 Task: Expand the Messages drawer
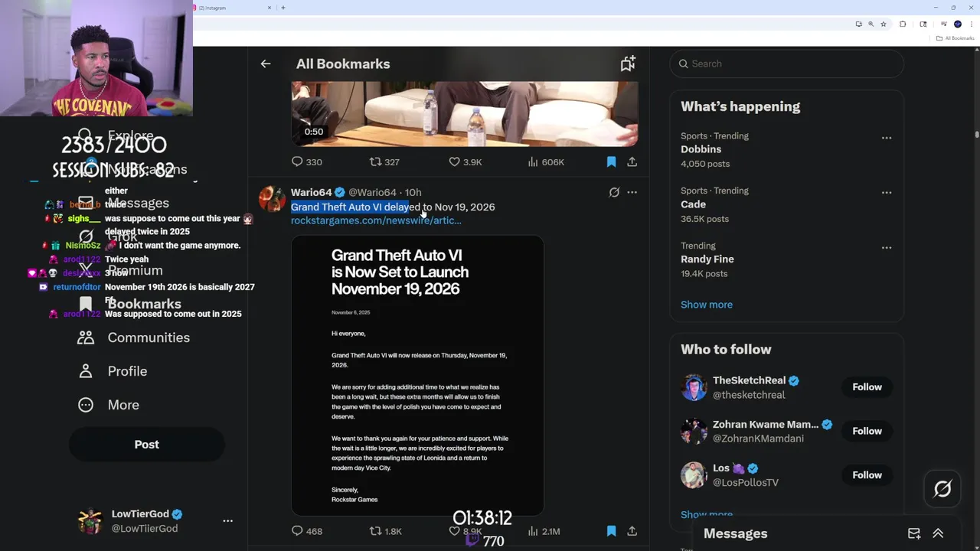[x=938, y=533]
